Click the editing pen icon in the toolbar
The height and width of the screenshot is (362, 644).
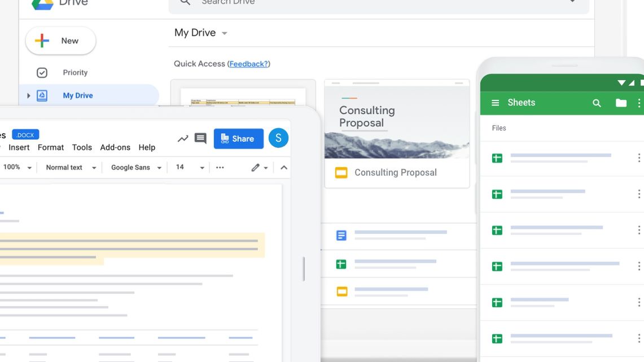pyautogui.click(x=256, y=167)
